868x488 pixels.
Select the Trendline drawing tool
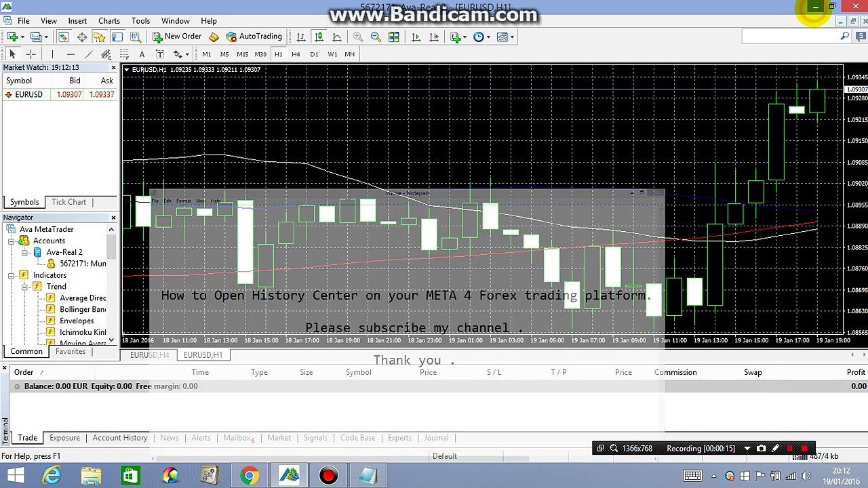click(x=88, y=54)
